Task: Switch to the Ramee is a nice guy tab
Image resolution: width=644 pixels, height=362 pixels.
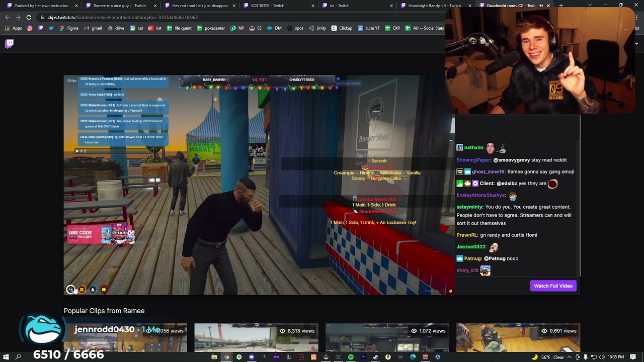Action: pos(118,6)
